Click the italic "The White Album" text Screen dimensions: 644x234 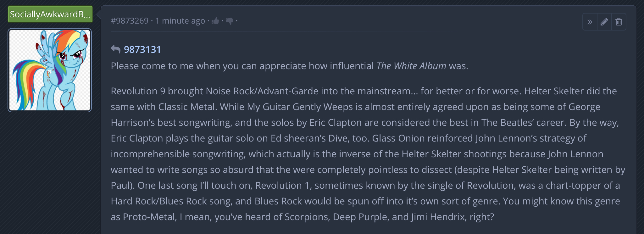point(411,66)
